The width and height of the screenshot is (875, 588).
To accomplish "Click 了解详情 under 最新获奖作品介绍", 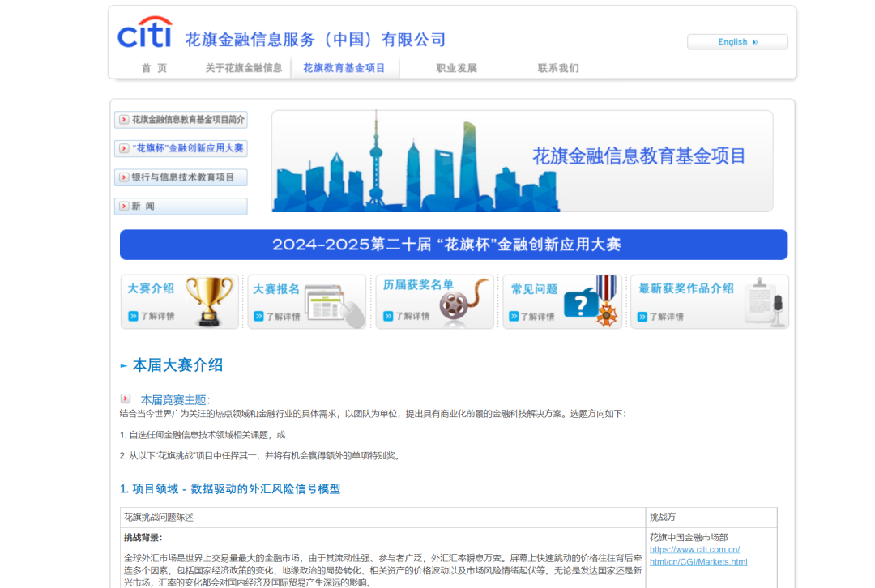I will (x=666, y=317).
